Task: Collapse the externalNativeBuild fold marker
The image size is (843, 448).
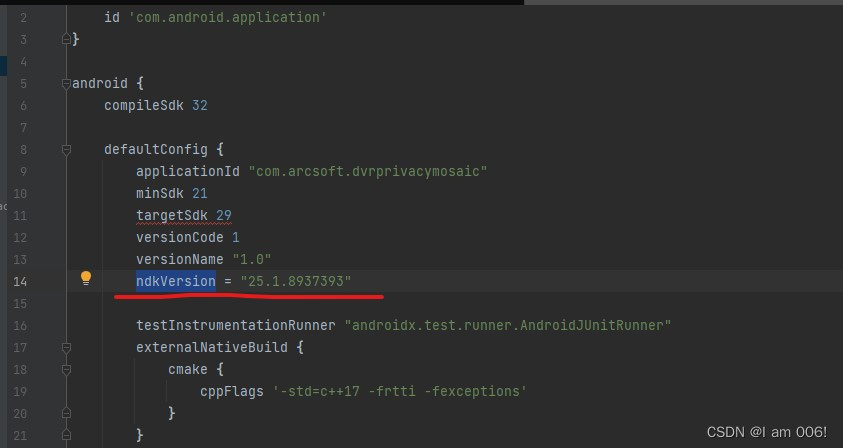Action: tap(66, 348)
